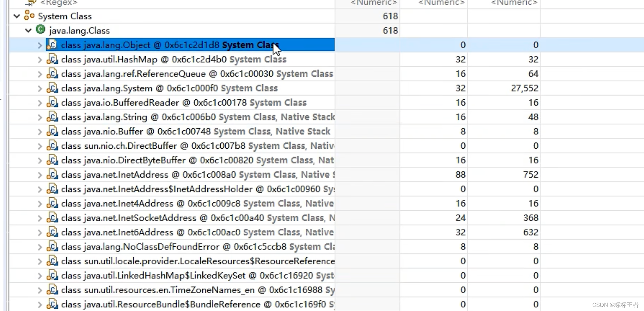The image size is (644, 311).
Task: Collapse the java.lang.Class node
Action: tap(28, 30)
